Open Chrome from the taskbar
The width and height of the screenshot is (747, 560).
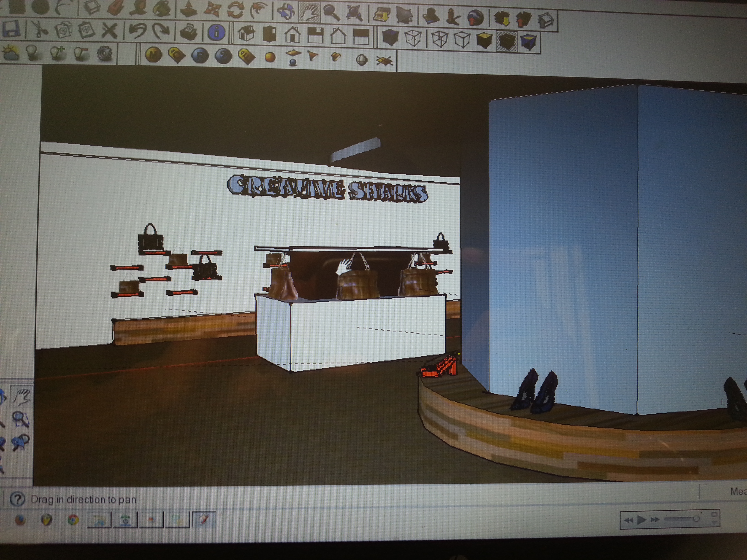[73, 520]
